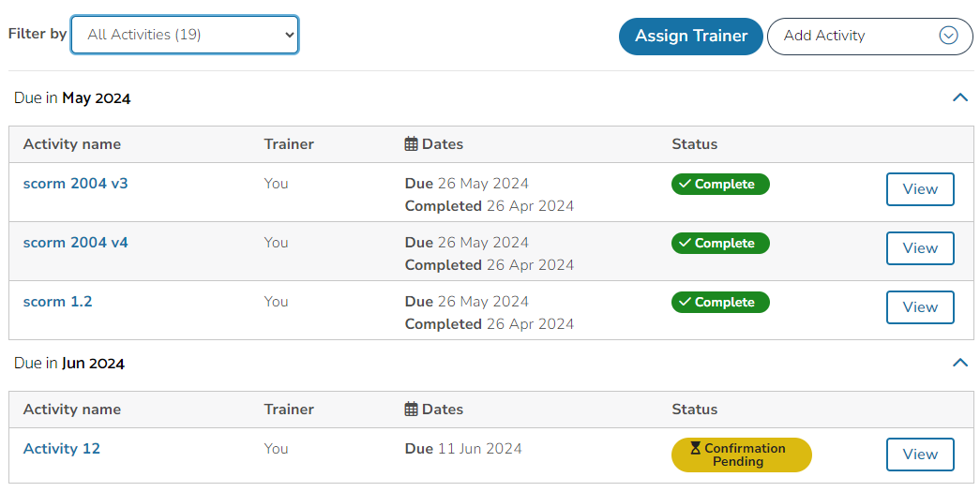Open the scorm 2004 v3 activity link
Screen dimensions: 980x492
tap(76, 184)
